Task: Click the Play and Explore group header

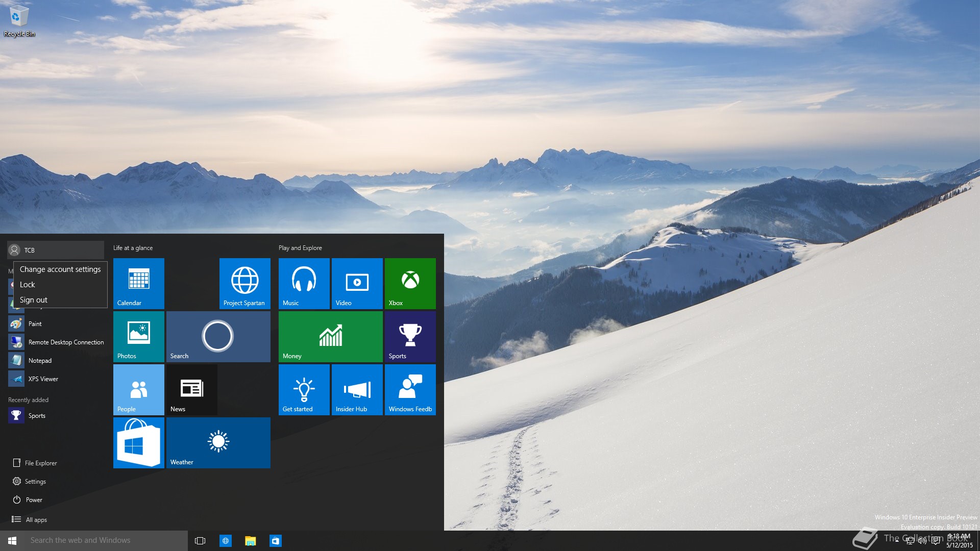Action: click(300, 247)
